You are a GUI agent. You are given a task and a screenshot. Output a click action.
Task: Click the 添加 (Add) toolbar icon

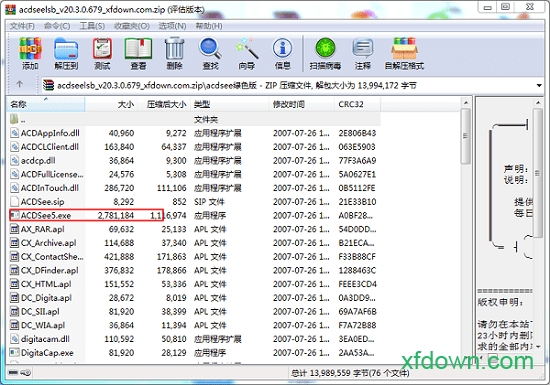click(x=30, y=53)
